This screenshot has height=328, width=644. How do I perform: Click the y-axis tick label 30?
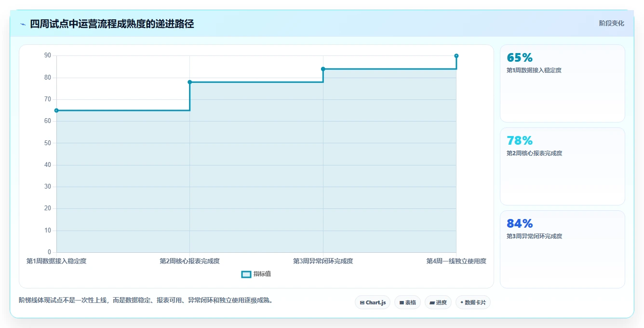pyautogui.click(x=48, y=187)
